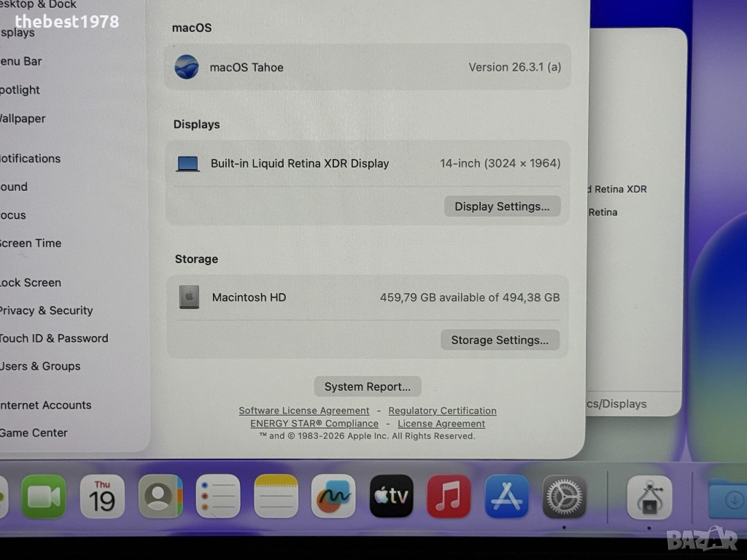This screenshot has height=560, width=747.
Task: Open the Apple TV app
Action: (x=392, y=497)
